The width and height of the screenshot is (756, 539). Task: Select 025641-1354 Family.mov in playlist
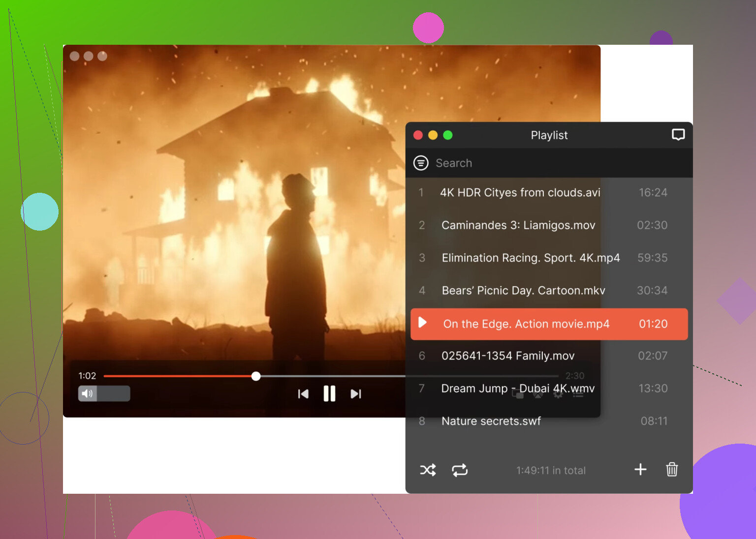click(x=508, y=356)
